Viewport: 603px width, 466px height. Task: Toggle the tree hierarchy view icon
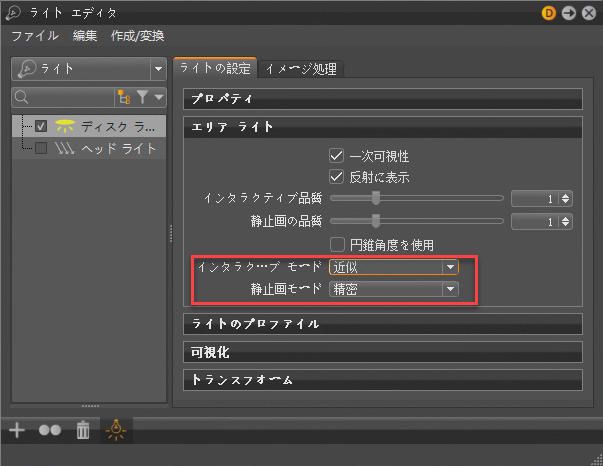click(x=124, y=97)
